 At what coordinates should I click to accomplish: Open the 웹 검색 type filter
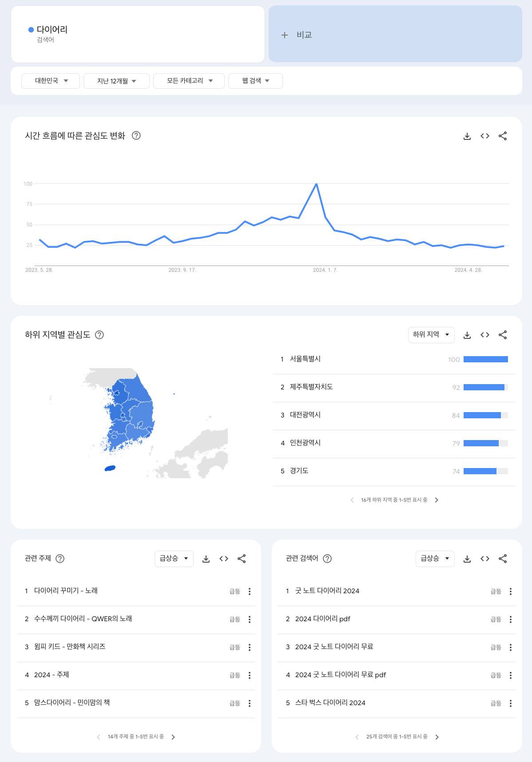(255, 81)
